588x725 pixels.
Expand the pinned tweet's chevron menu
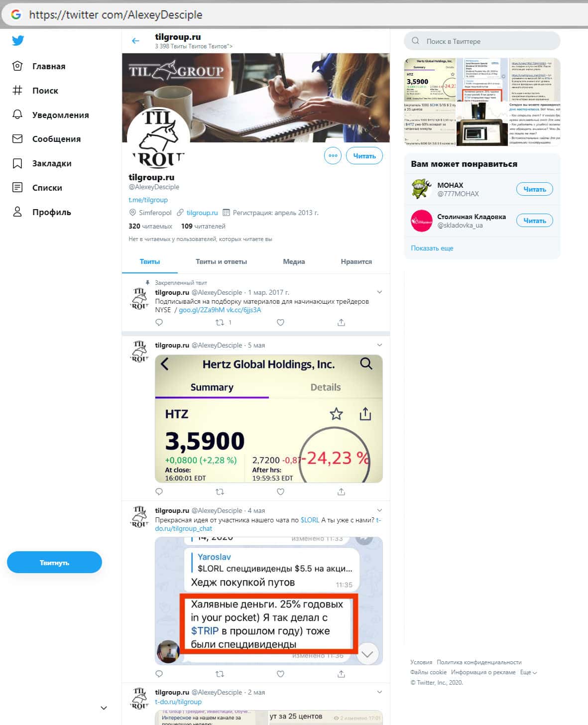tap(379, 292)
